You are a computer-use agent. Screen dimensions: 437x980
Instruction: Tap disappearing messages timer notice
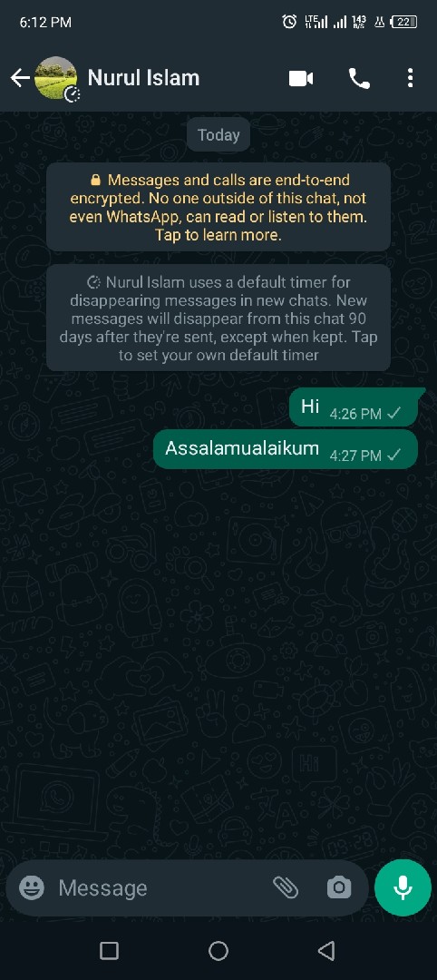click(x=218, y=318)
